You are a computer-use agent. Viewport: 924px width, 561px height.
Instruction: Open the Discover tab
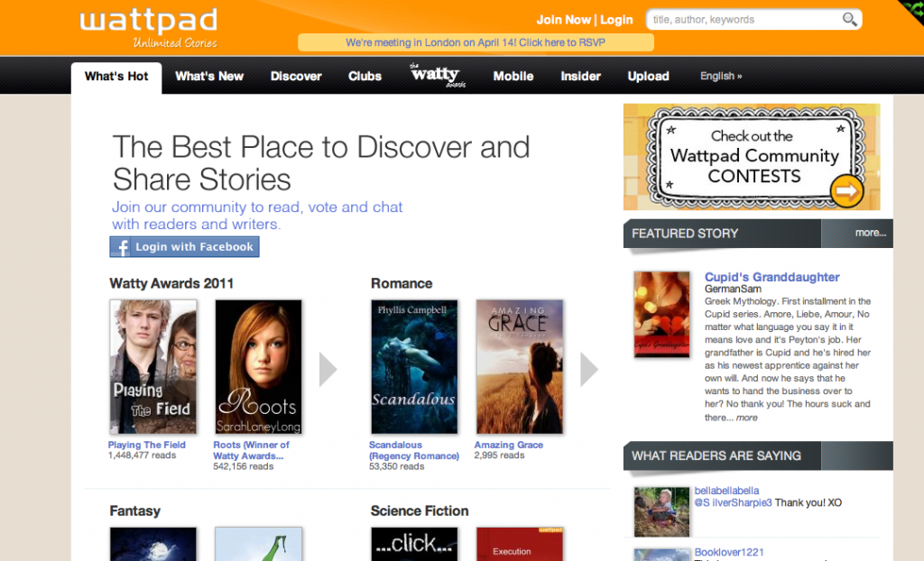click(295, 76)
